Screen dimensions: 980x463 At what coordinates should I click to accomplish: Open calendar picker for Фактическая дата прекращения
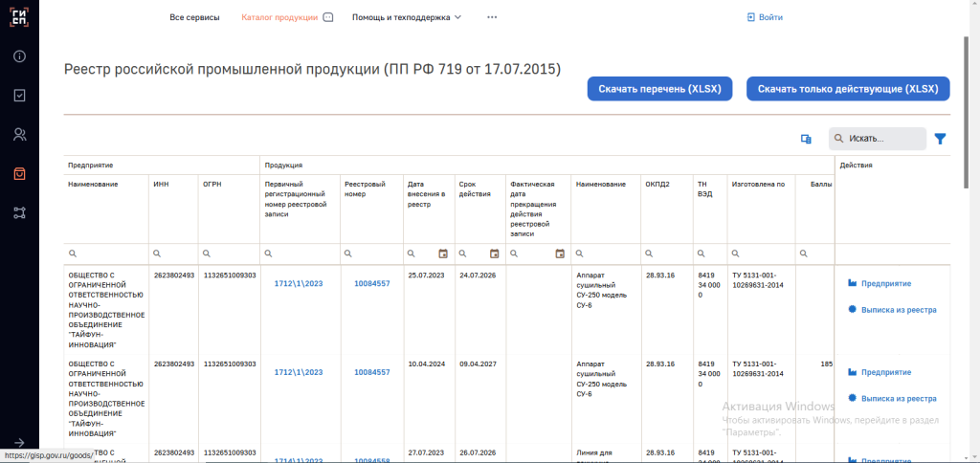(560, 254)
